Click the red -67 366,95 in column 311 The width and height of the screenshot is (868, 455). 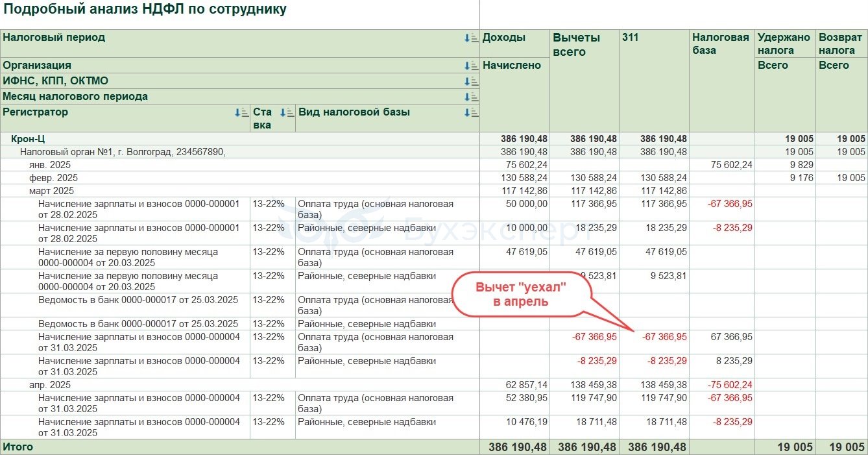(664, 337)
